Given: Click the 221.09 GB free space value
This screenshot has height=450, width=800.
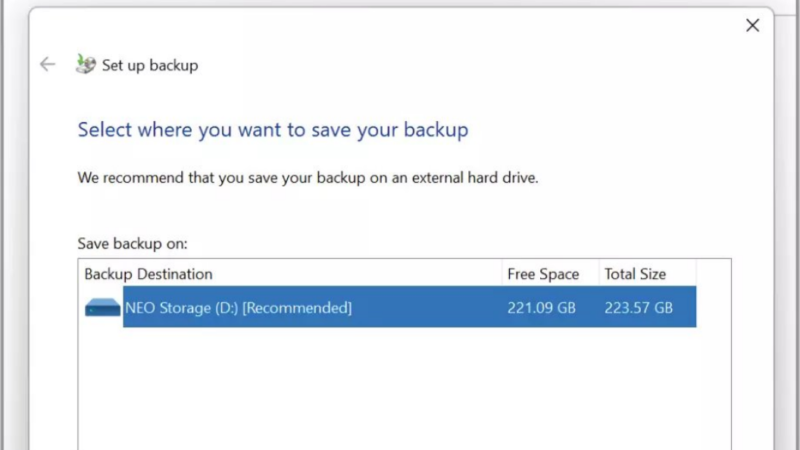Looking at the screenshot, I should click(541, 308).
